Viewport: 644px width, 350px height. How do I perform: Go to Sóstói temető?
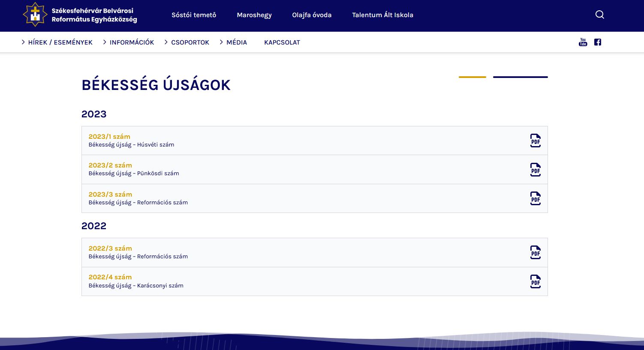coord(194,15)
